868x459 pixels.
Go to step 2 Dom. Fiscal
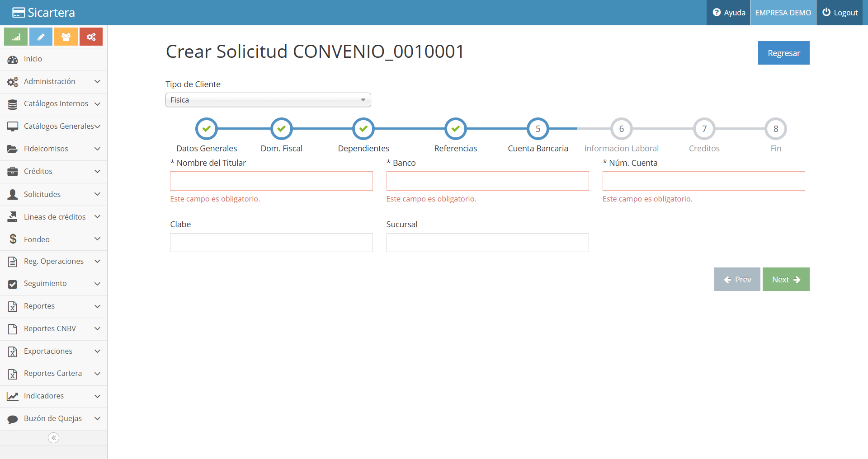coord(281,129)
